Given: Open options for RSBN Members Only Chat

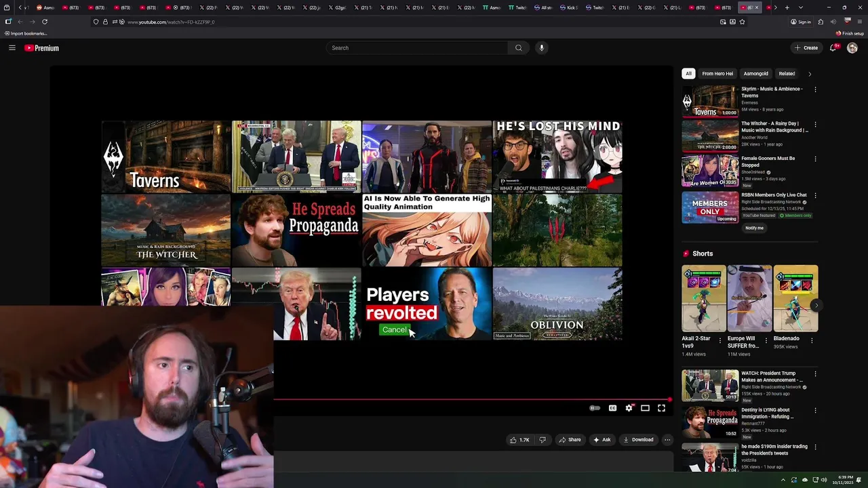Looking at the screenshot, I should click(815, 195).
